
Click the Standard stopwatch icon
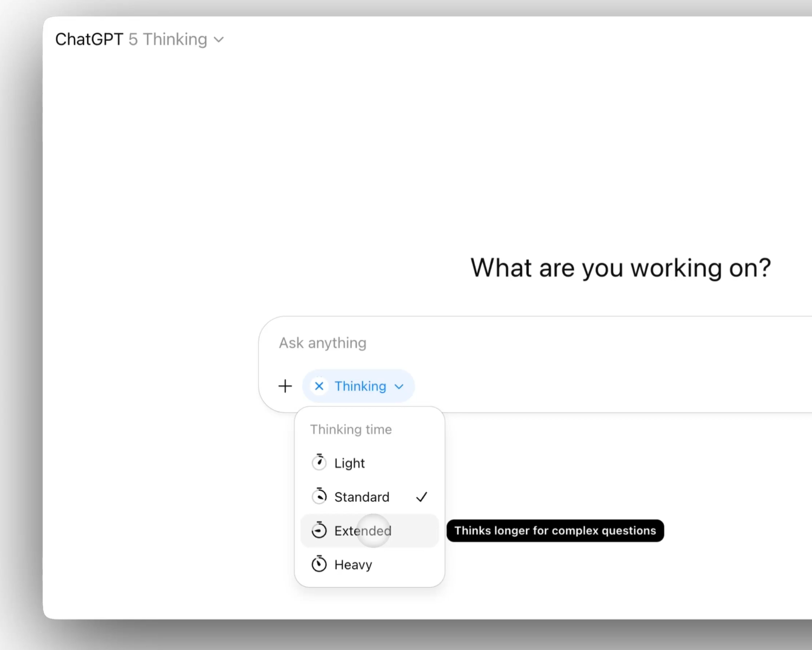(x=319, y=496)
